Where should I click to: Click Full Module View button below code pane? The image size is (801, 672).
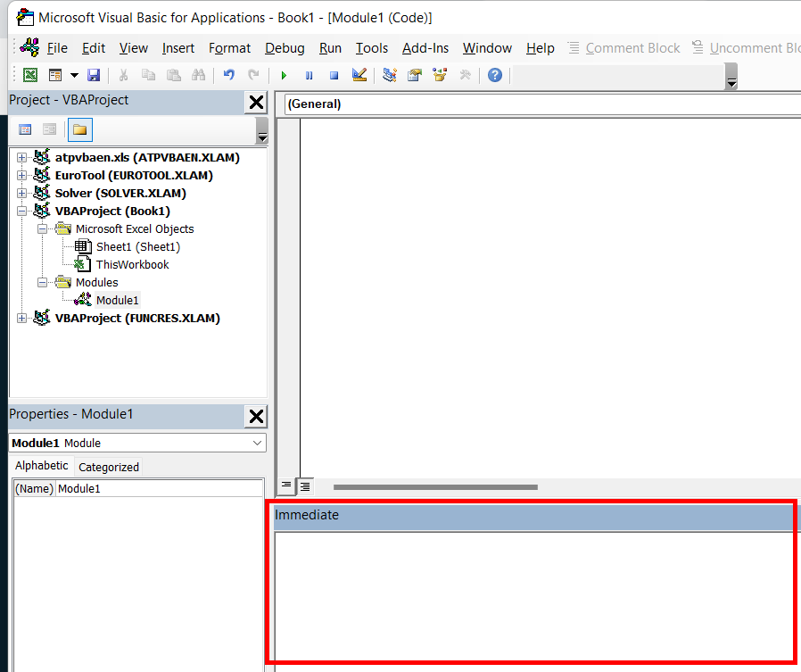(305, 486)
